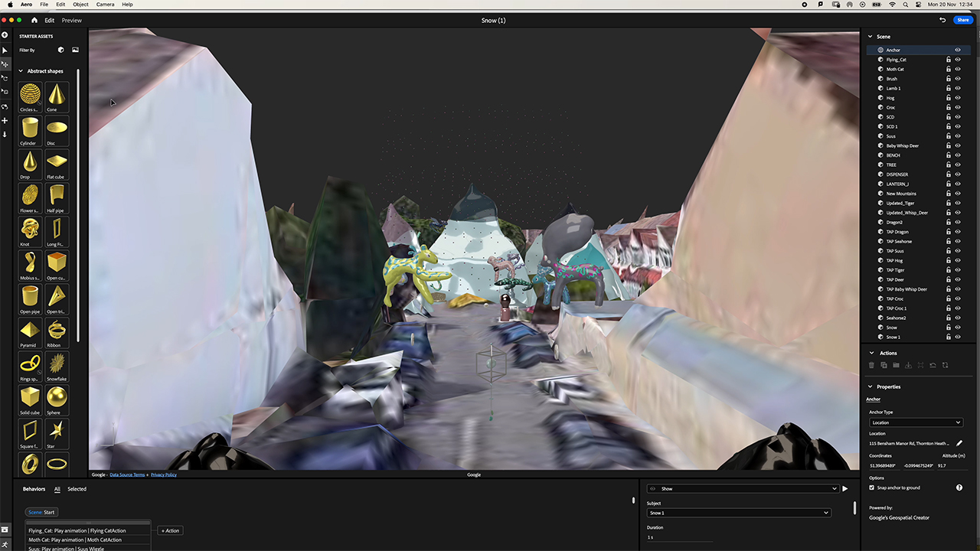Click the add content plus icon
The height and width of the screenshot is (551, 980).
coord(5,35)
